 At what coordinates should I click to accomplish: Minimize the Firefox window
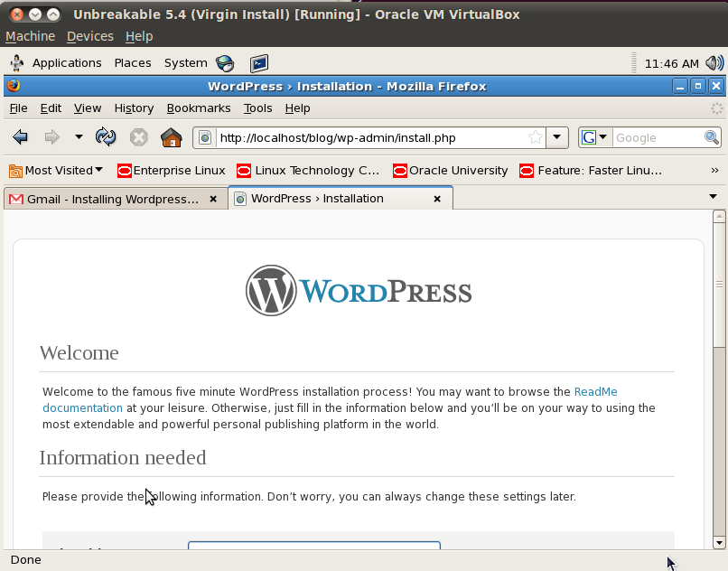[680, 86]
